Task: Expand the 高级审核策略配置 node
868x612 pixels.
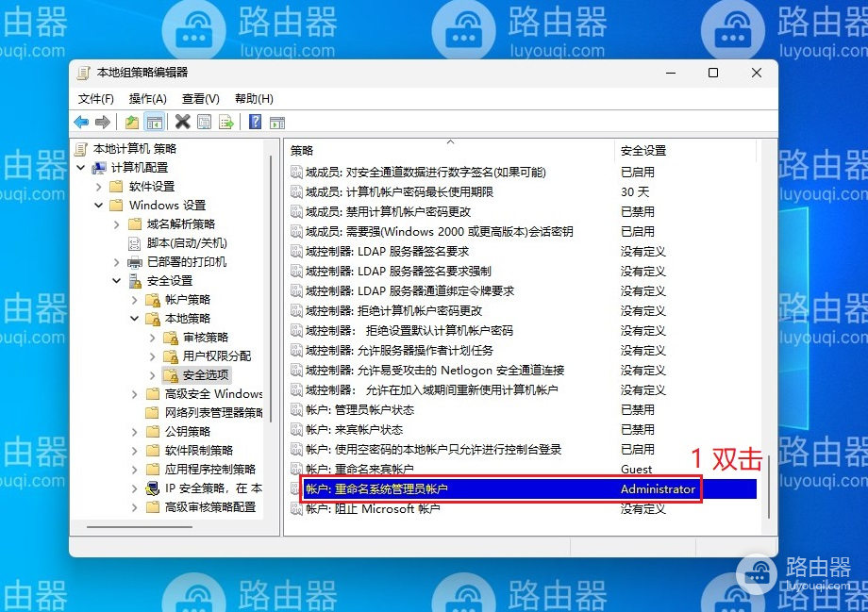Action: 135,507
